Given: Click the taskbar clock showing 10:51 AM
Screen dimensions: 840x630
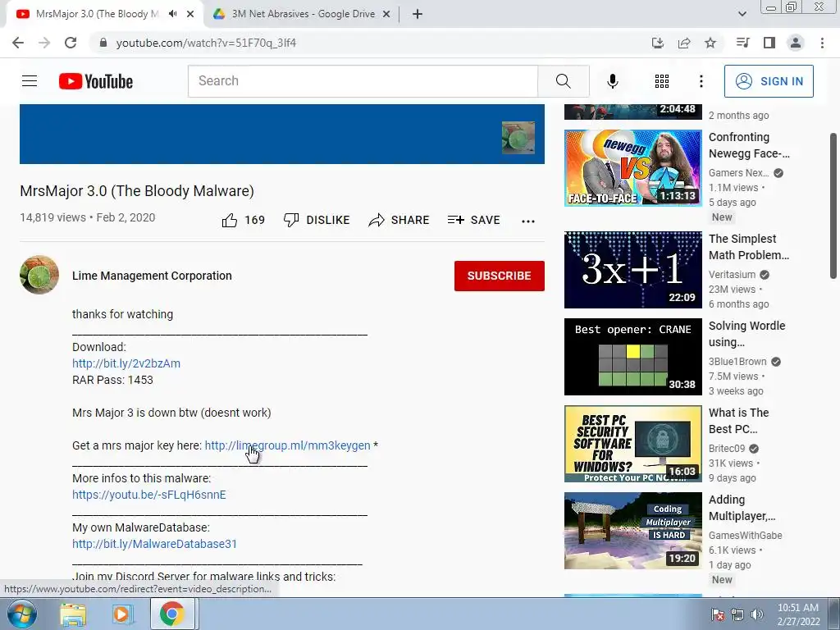Looking at the screenshot, I should tap(798, 614).
